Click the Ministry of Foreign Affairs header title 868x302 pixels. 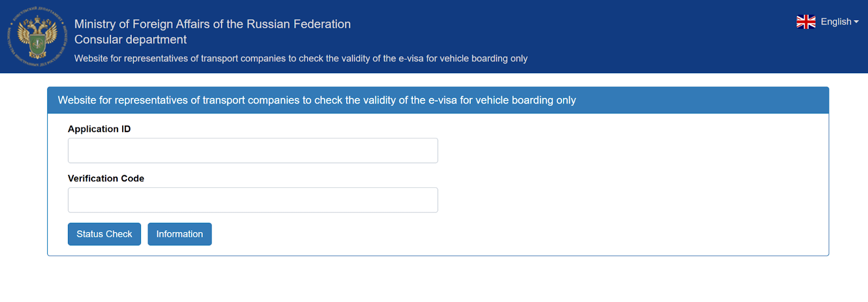click(x=212, y=24)
